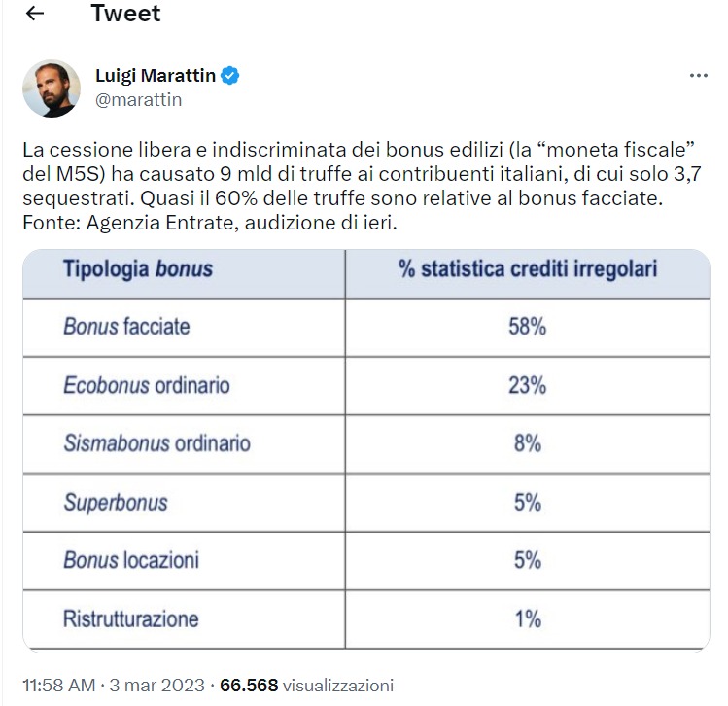Screen dimensions: 728x706
Task: Open the @marattin handle link
Action: (x=138, y=100)
